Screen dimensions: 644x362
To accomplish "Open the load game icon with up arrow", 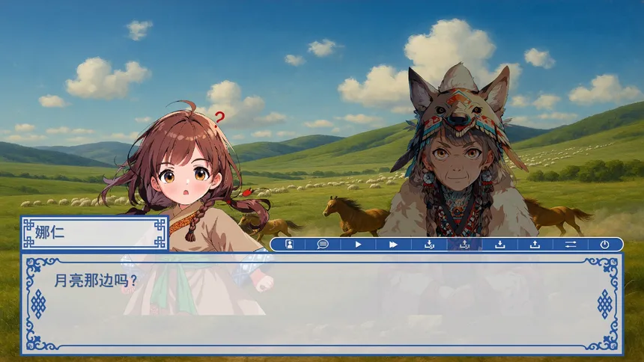I will (x=535, y=245).
